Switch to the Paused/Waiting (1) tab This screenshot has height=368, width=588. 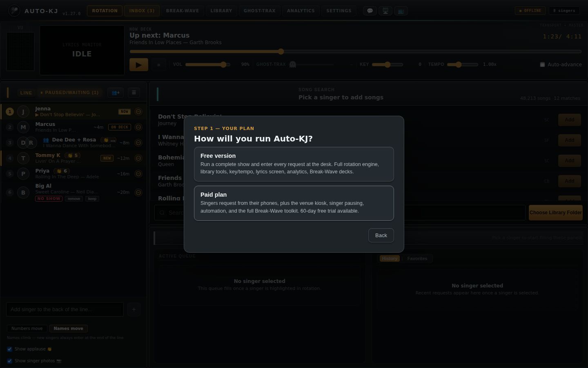69,93
